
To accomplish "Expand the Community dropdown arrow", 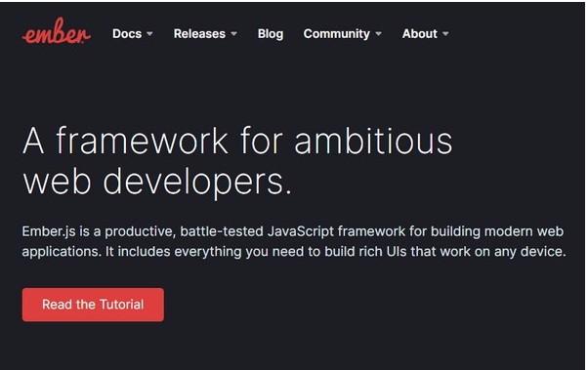I will coord(379,34).
